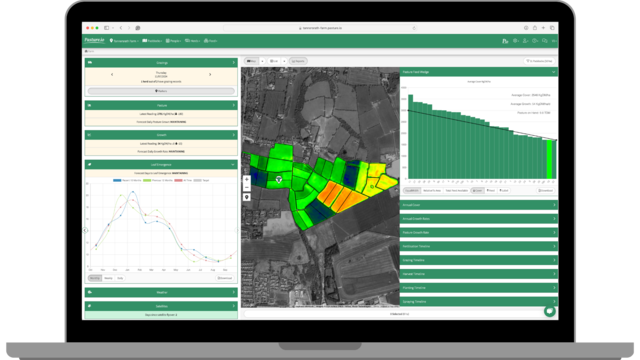Image resolution: width=640 pixels, height=360 pixels.
Task: Select Weekly view on leaf chart
Action: point(108,278)
